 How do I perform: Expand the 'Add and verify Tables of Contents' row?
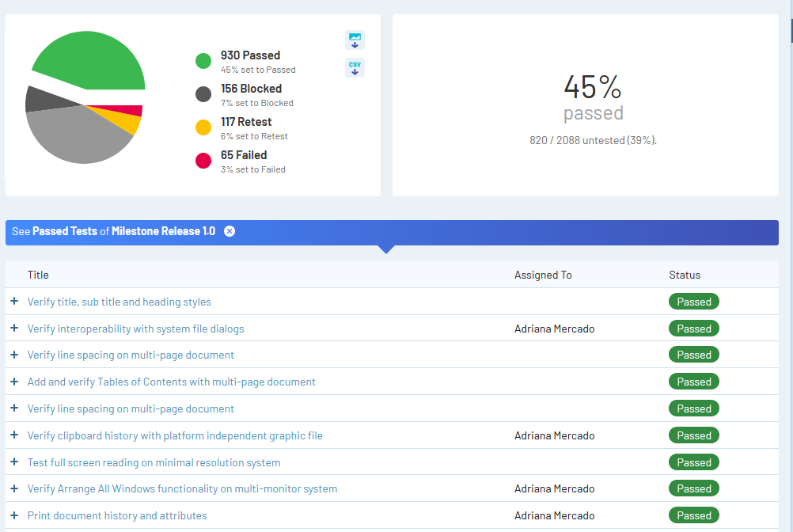(x=14, y=382)
